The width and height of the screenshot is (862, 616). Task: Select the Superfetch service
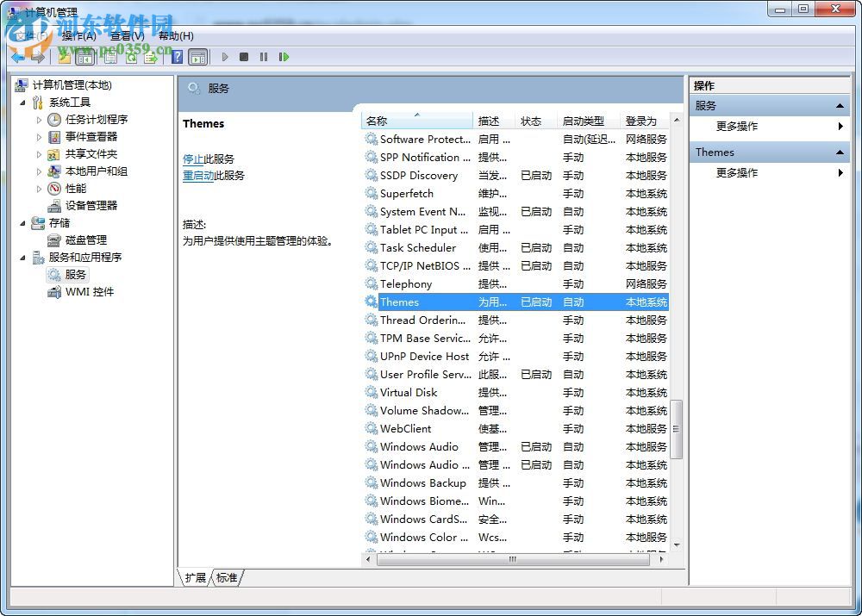405,194
